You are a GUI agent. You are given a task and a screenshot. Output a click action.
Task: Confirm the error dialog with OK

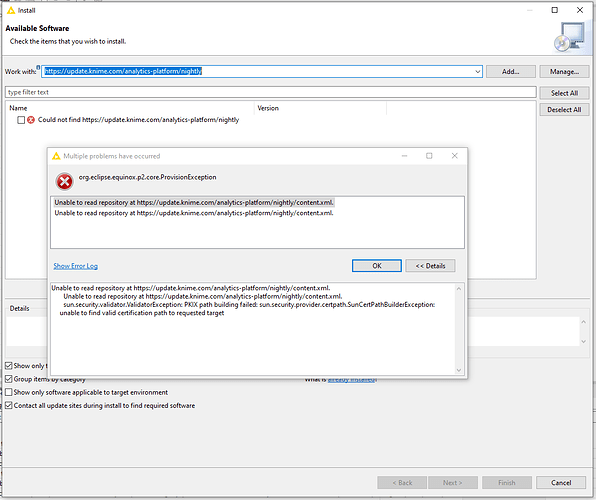coord(377,266)
